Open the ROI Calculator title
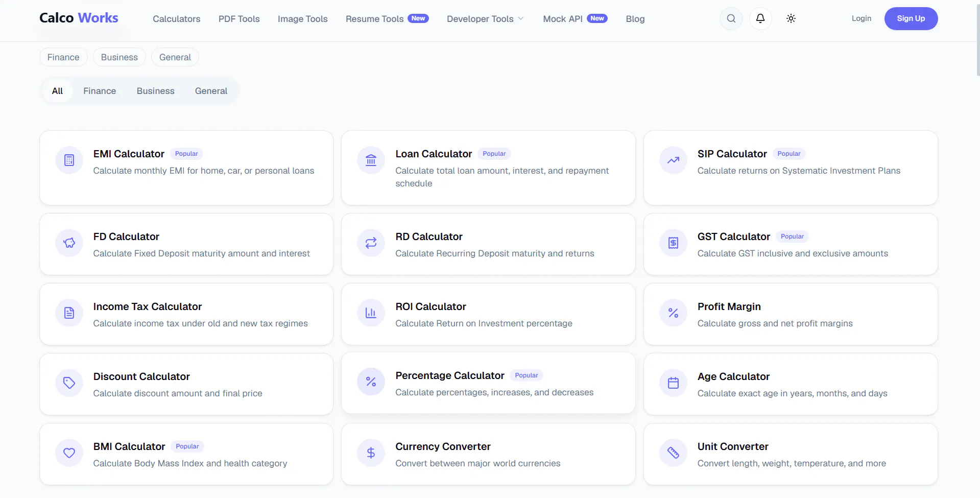 coord(431,306)
